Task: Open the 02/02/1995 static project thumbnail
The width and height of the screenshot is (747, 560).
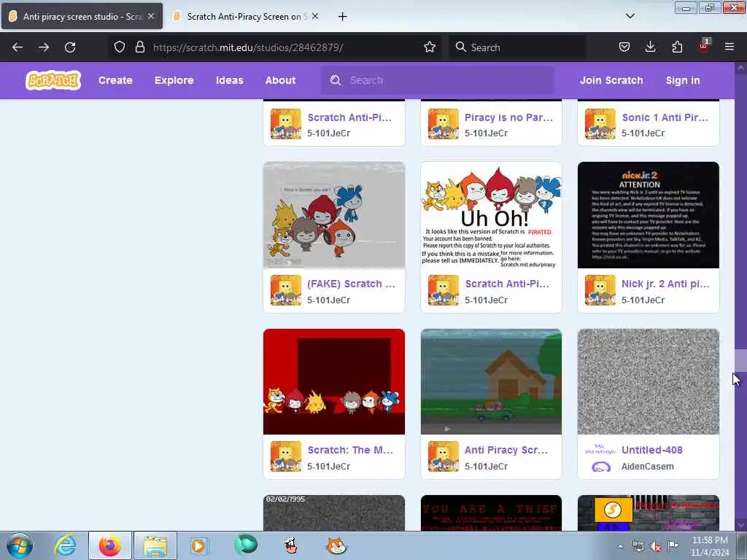Action: pos(334,513)
